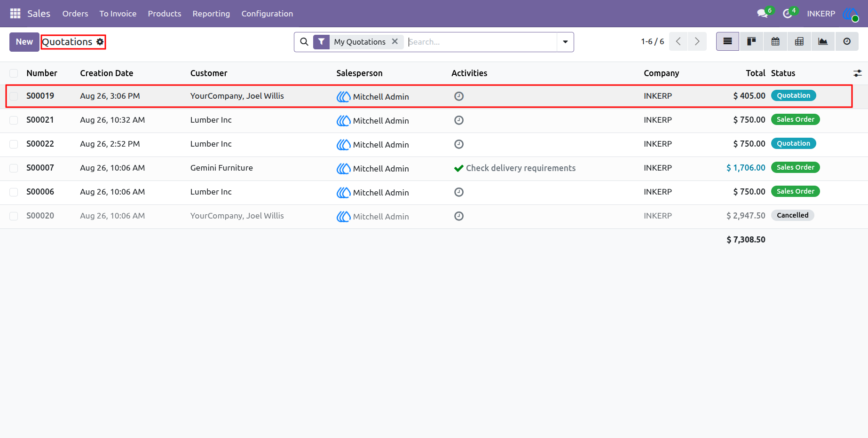The image size is (868, 438).
Task: Open the Configuration menu
Action: click(x=267, y=14)
